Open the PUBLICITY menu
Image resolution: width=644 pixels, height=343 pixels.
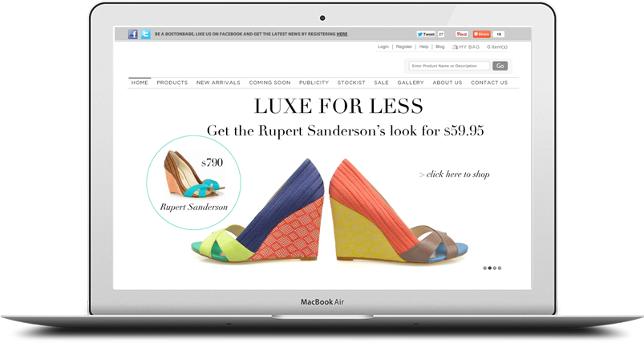(x=314, y=83)
